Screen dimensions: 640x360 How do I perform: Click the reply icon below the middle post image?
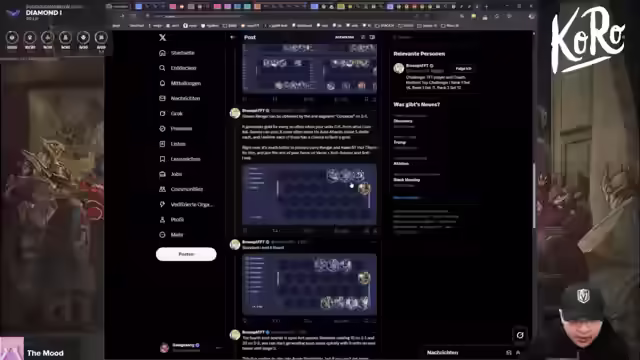pos(245,231)
